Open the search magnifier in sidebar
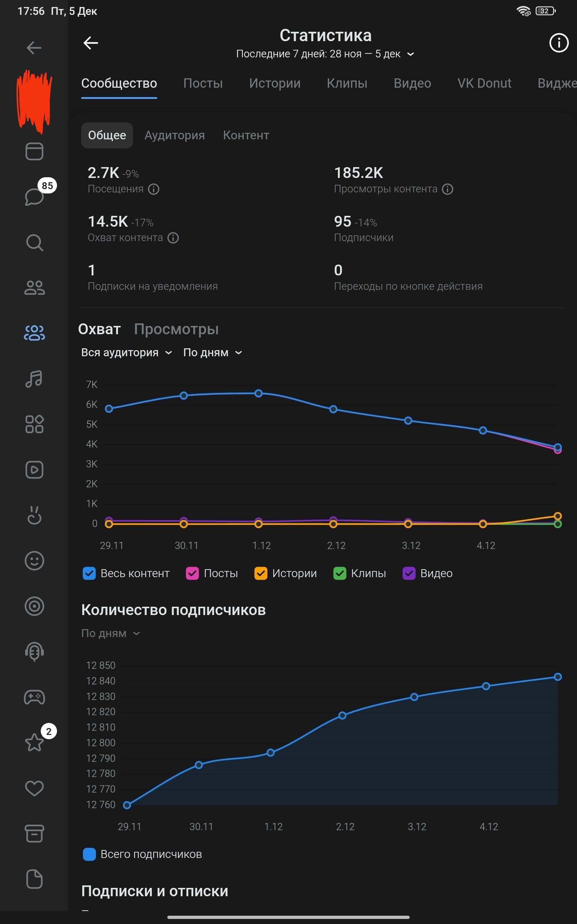This screenshot has height=924, width=577. tap(34, 243)
